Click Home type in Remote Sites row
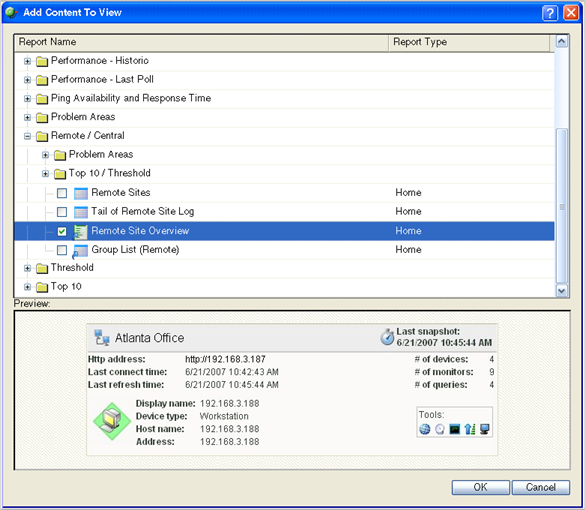This screenshot has width=585, height=510. 409,193
